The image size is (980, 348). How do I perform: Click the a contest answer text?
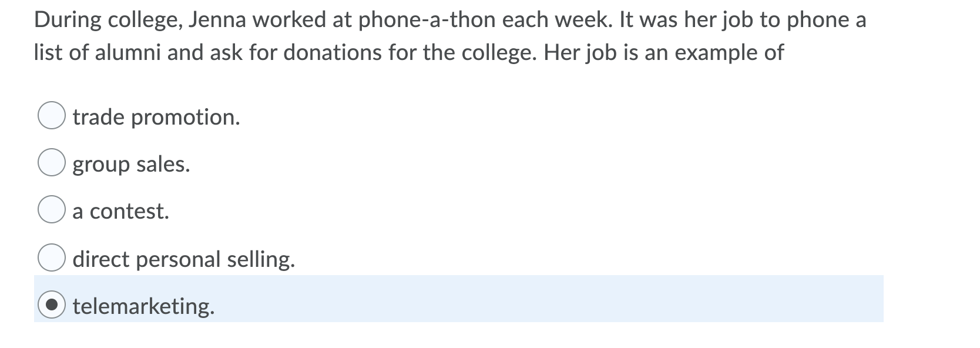tap(120, 211)
